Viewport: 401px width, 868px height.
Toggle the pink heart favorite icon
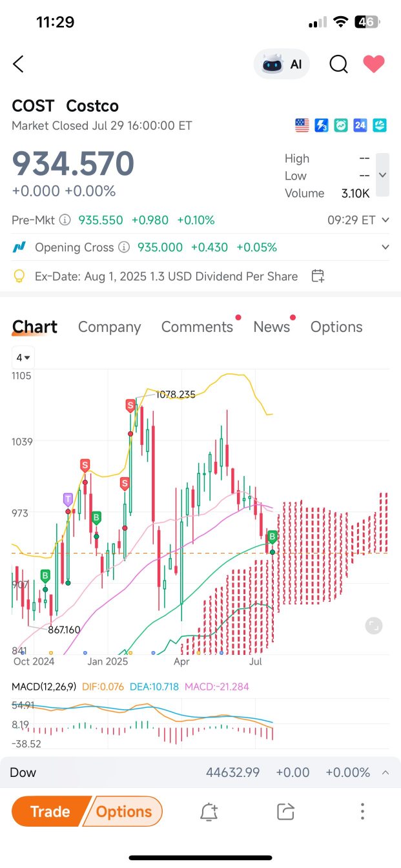[x=374, y=64]
